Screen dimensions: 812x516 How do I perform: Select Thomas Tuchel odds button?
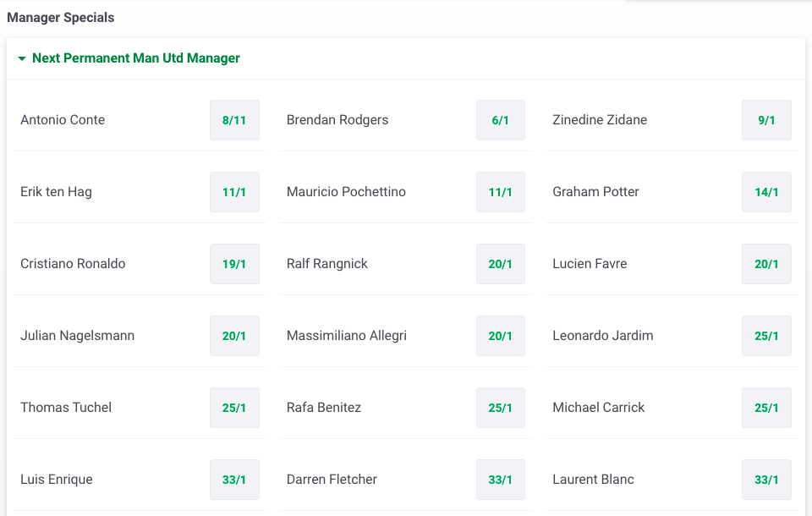pos(234,408)
